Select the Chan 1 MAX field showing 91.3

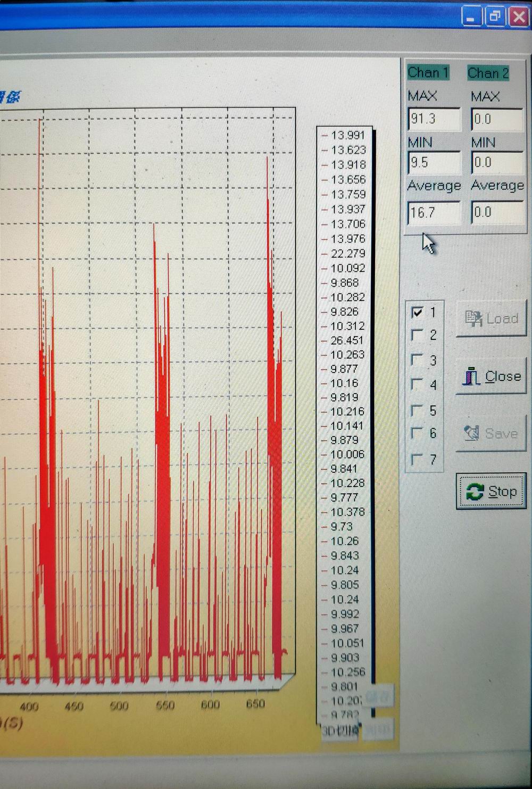[x=434, y=119]
